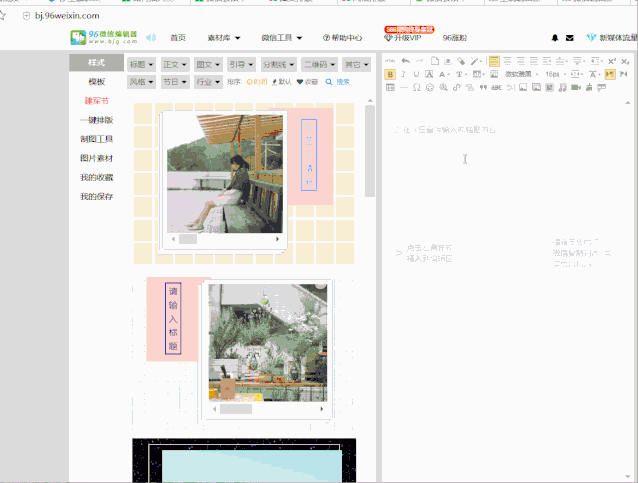Click the text border A icon
Screen dimensions: 638x483
(429, 74)
